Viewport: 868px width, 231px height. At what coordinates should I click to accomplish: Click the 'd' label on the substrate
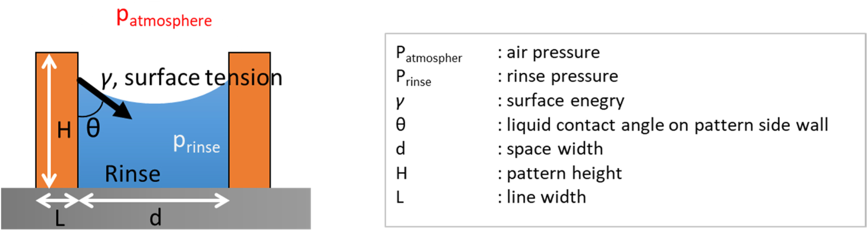[x=155, y=218]
